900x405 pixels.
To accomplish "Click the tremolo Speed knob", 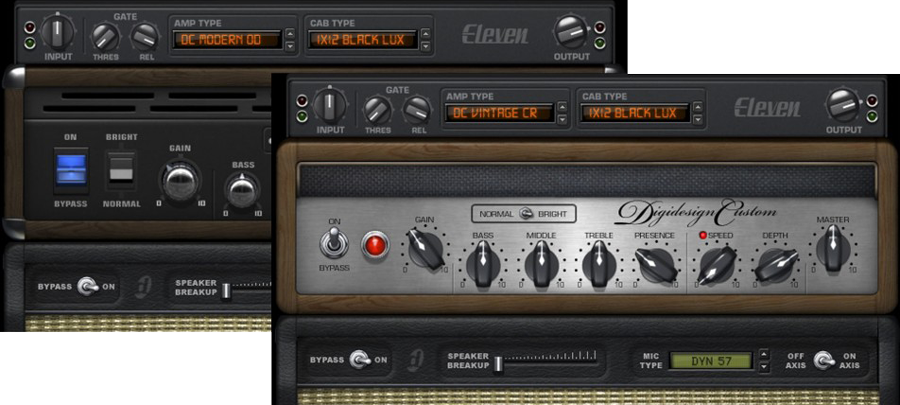I will (x=719, y=264).
